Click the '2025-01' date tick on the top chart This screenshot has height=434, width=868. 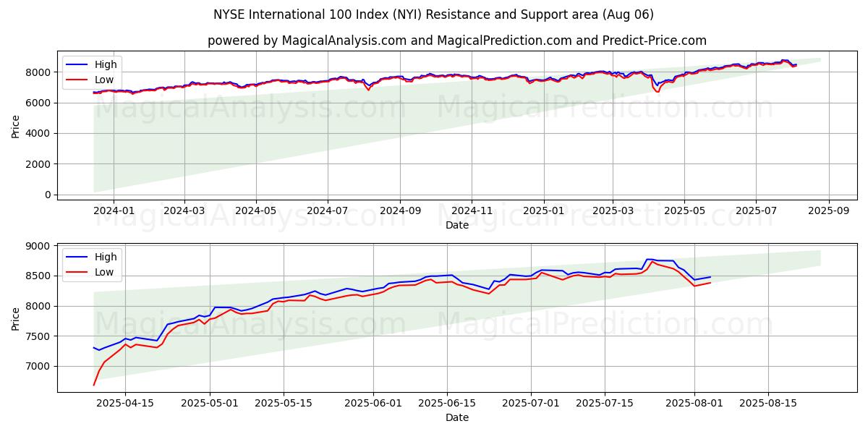(x=543, y=210)
